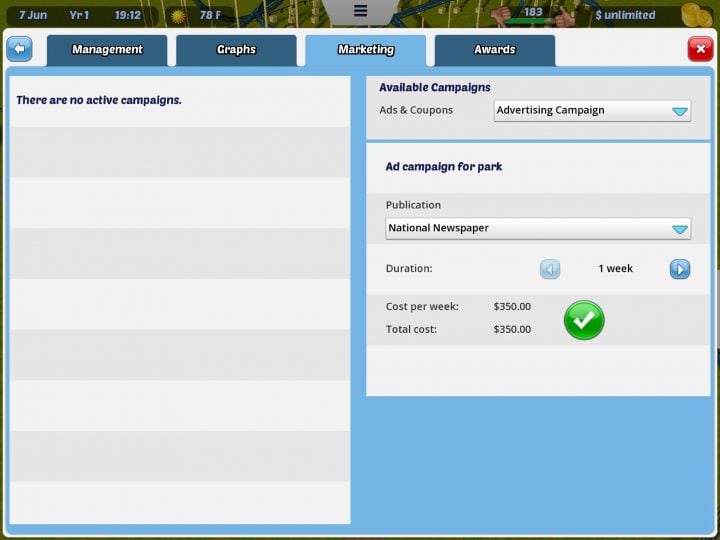Click the 'Yr 1' year indicator
Image resolution: width=720 pixels, height=540 pixels.
click(79, 15)
